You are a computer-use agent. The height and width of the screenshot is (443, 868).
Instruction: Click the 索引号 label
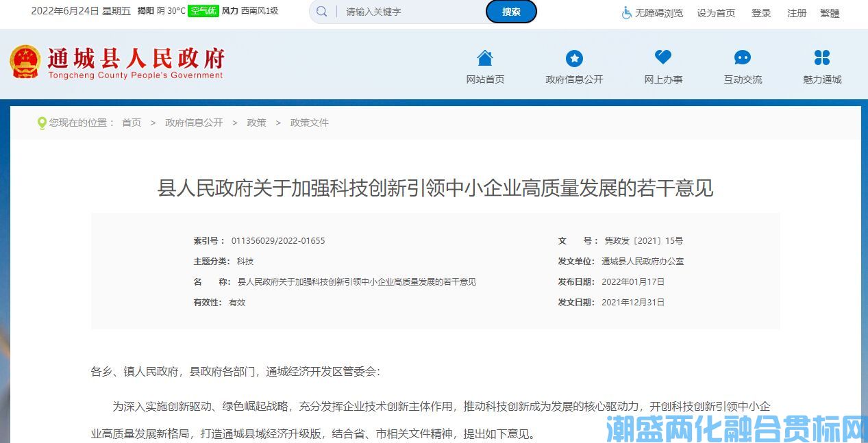pyautogui.click(x=209, y=241)
